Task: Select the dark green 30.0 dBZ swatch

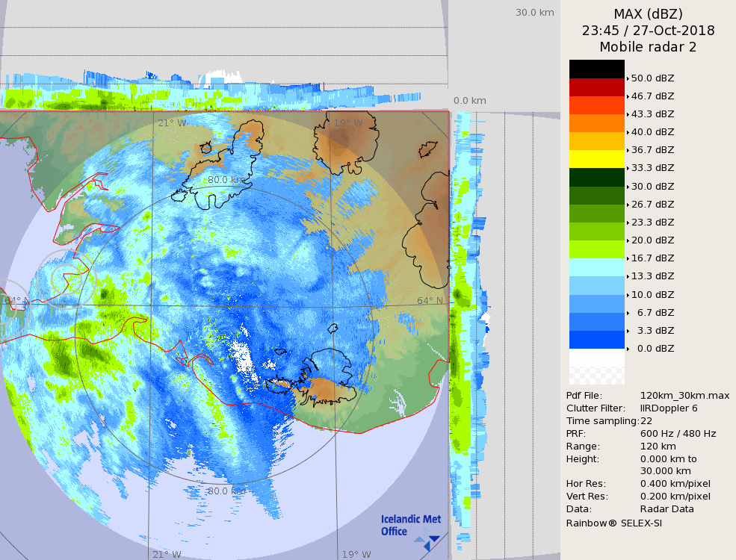Action: (x=596, y=178)
